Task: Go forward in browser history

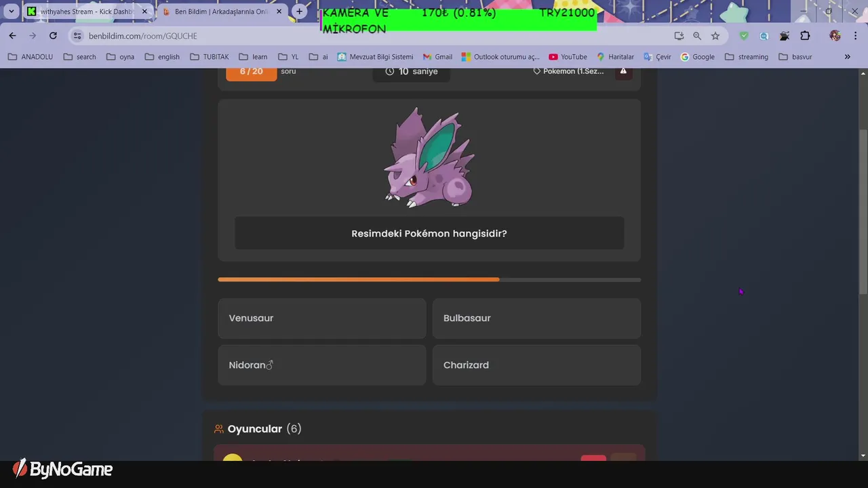Action: [33, 36]
